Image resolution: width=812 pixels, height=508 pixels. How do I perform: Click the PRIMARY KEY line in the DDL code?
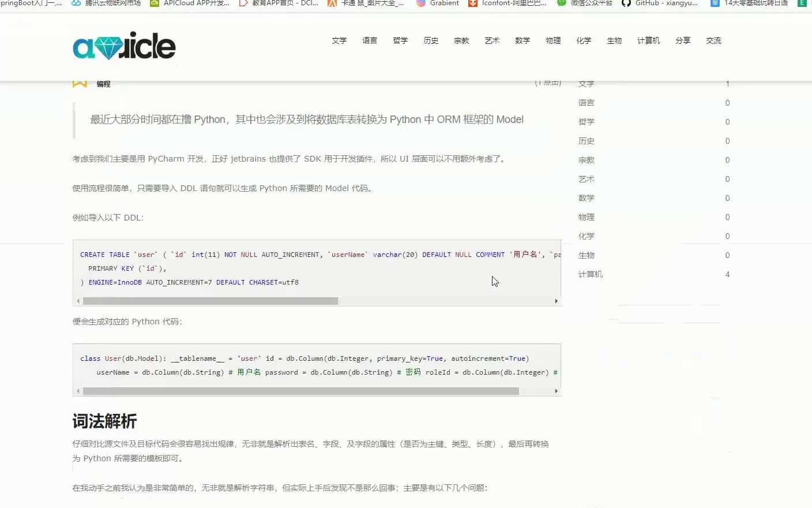click(127, 268)
